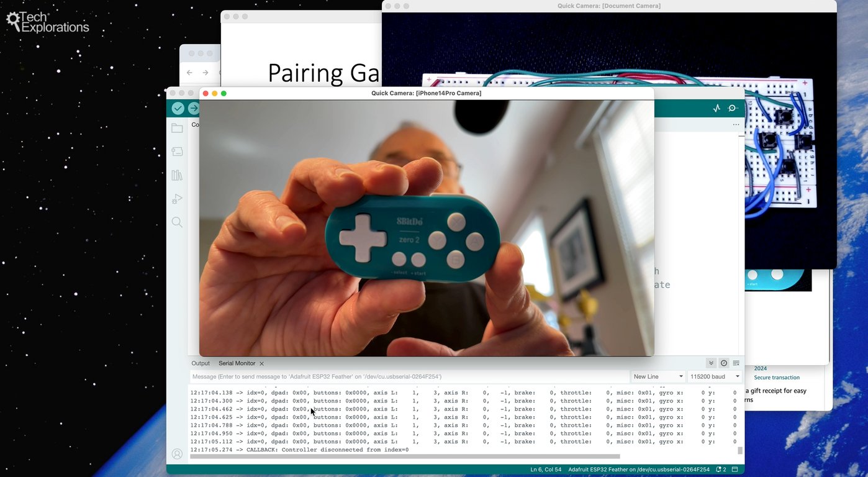Click the iPhone14Pro Camera window title bar

427,93
